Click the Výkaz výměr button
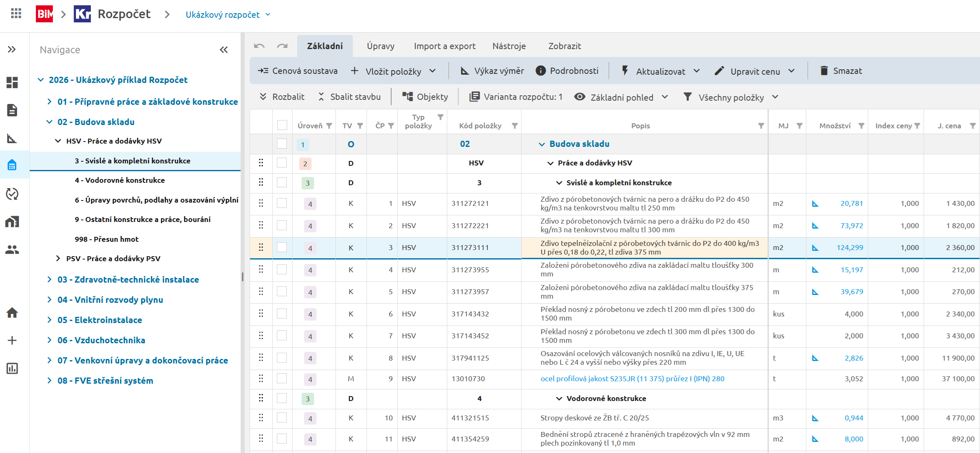Viewport: 980px width, 453px height. pyautogui.click(x=492, y=71)
